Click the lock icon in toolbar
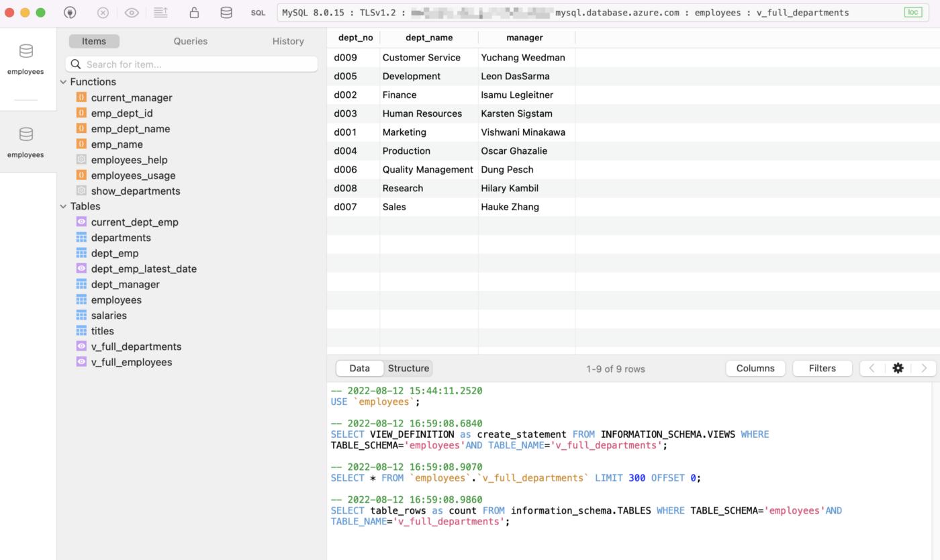Viewport: 940px width, 560px height. coord(194,13)
